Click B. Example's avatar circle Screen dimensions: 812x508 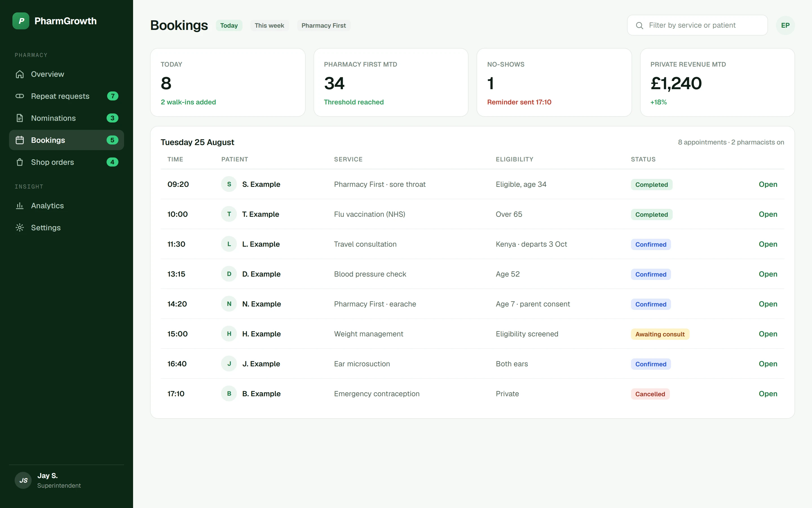tap(229, 393)
